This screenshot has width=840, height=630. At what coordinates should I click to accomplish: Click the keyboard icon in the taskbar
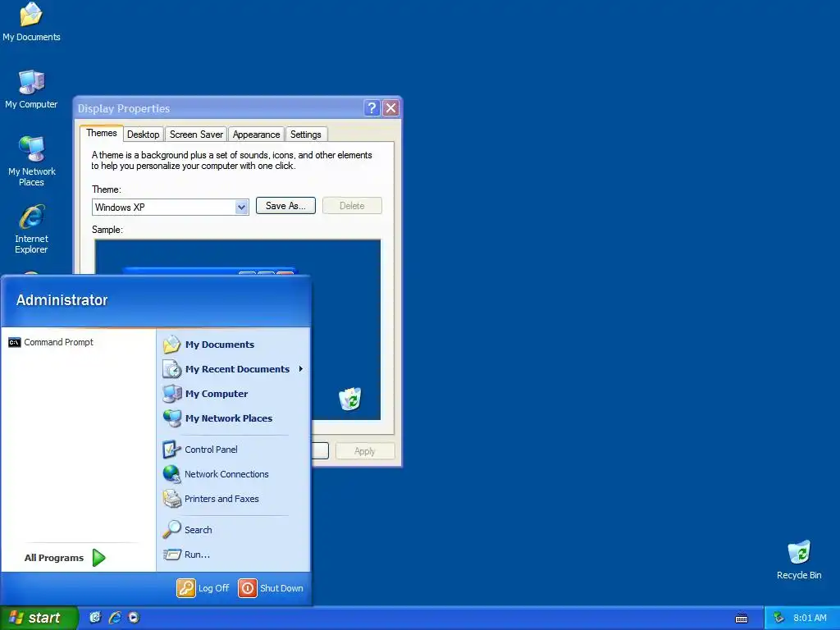coord(742,619)
